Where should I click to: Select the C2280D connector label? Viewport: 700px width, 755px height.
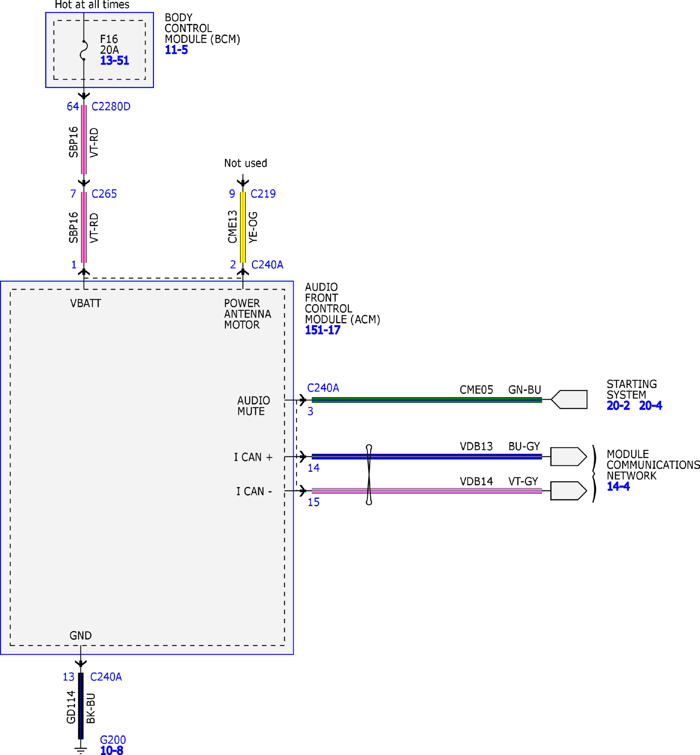pos(111,106)
